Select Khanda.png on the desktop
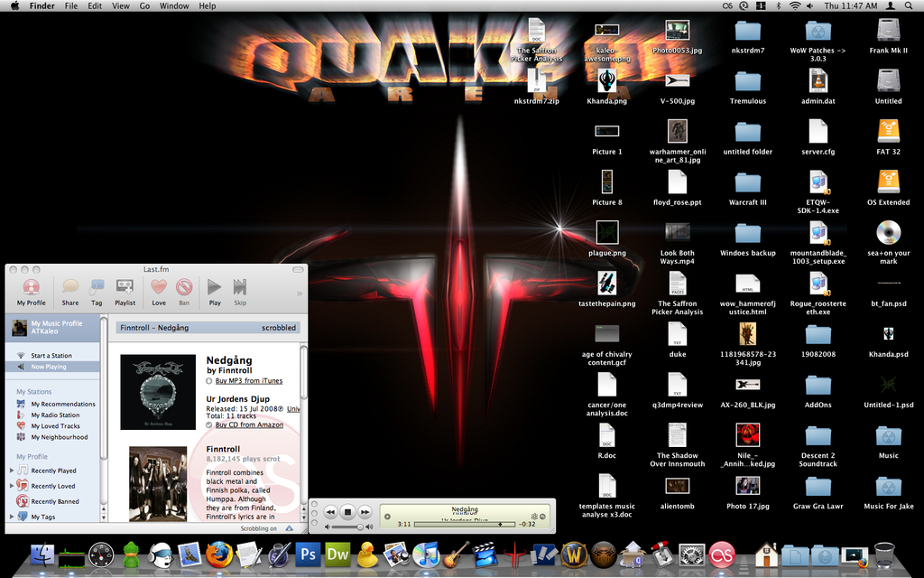The image size is (924, 578). [x=607, y=88]
